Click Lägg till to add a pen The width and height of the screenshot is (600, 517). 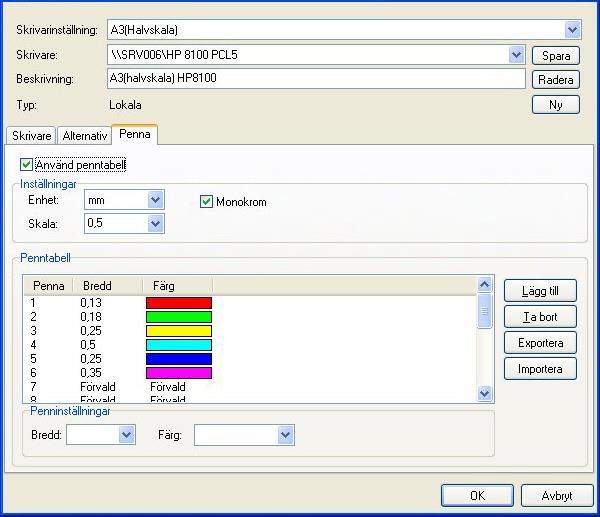tap(540, 291)
